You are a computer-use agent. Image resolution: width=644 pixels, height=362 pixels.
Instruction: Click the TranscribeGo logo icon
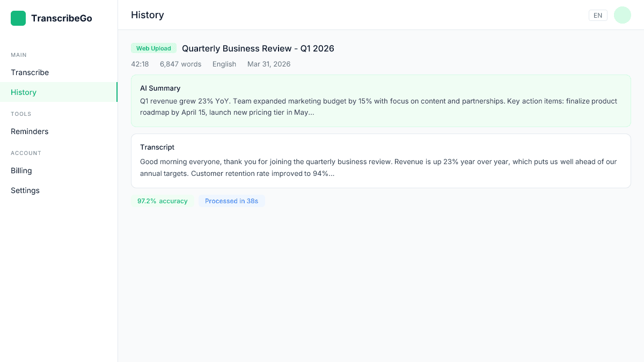(x=18, y=18)
